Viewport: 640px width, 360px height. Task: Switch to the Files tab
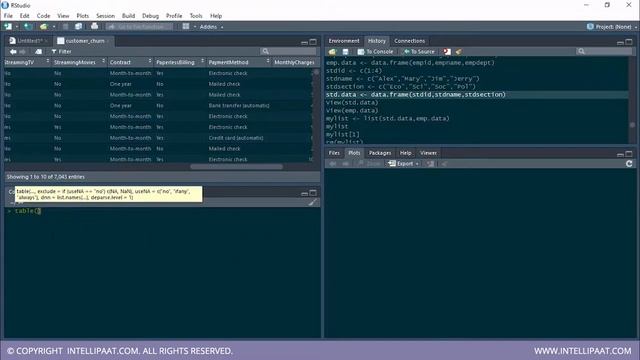point(334,153)
